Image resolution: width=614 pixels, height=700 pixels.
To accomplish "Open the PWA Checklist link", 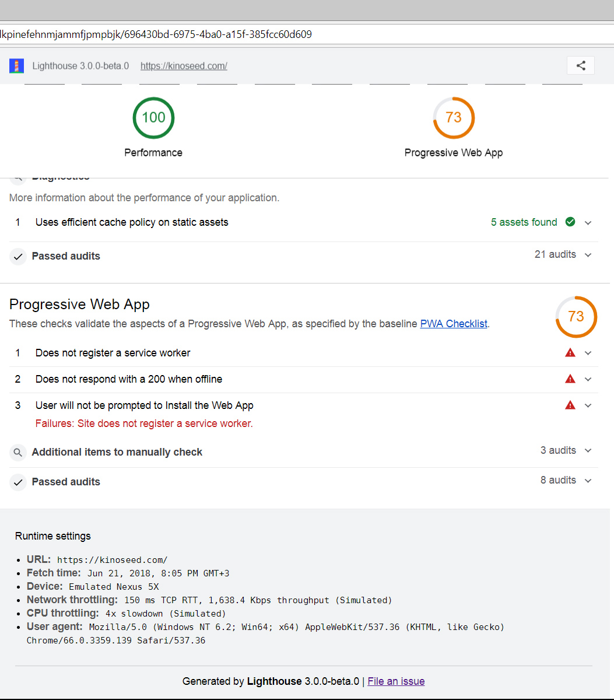I will point(454,324).
